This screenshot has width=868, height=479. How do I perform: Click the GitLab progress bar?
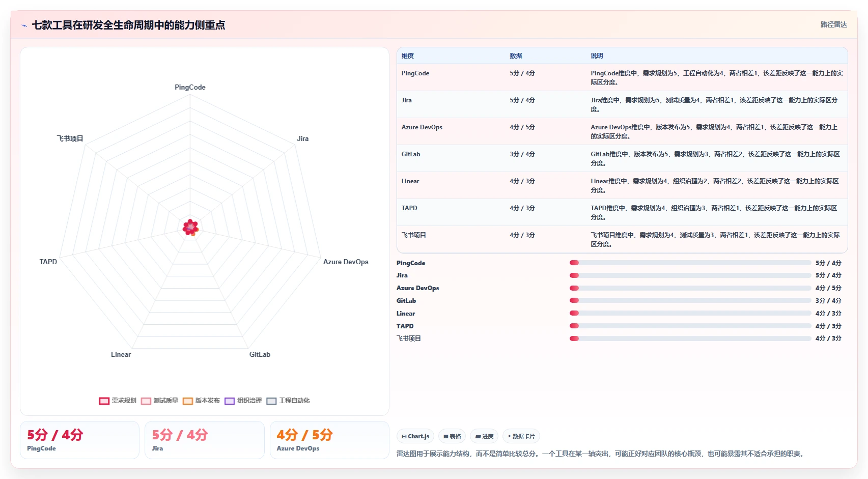[690, 300]
